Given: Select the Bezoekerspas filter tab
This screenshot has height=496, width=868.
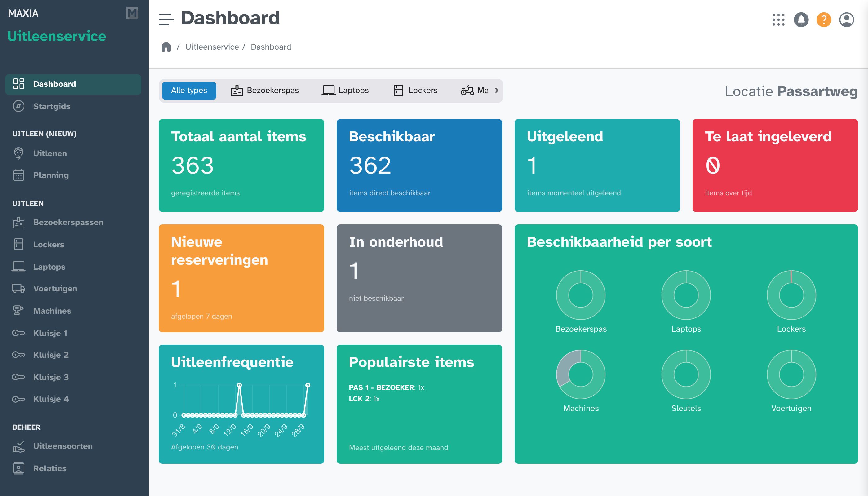Looking at the screenshot, I should pos(265,90).
